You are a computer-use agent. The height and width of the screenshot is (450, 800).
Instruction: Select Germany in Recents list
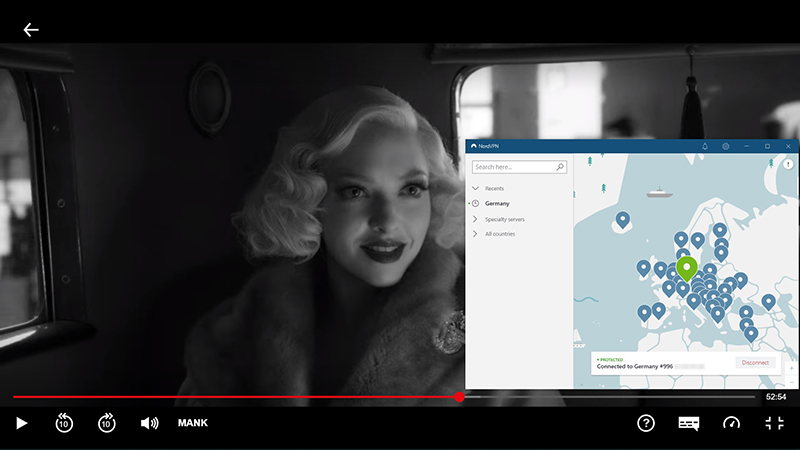coord(497,204)
